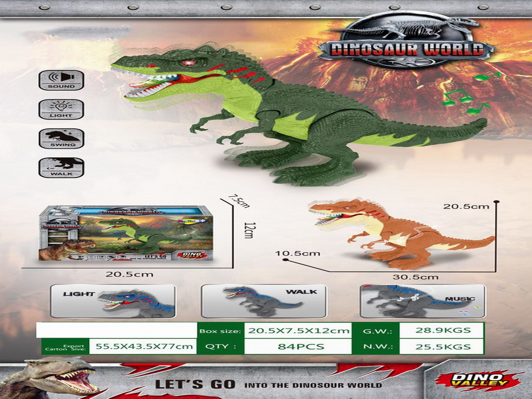The height and width of the screenshot is (399, 532).
Task: Open the WALK feature thumbnail
Action: 263,301
